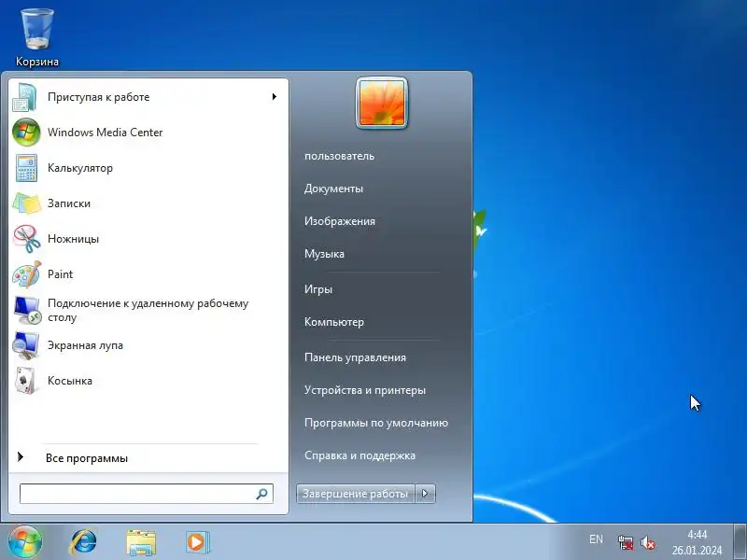Open Записки sticky notes icon
747x560 pixels.
[26, 203]
